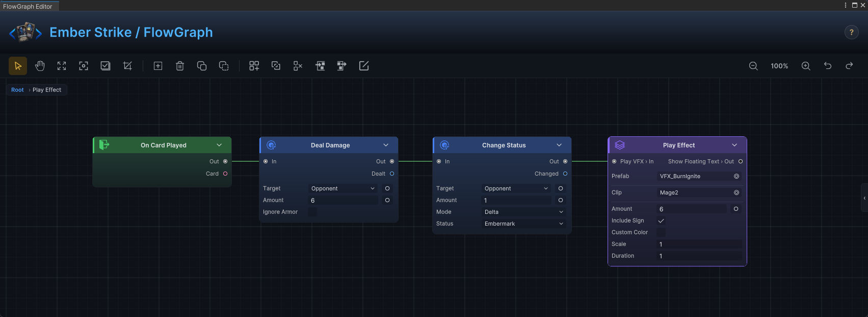Screen dimensions: 868x317
Task: Click Play Effect breadcrumb item
Action: click(47, 90)
